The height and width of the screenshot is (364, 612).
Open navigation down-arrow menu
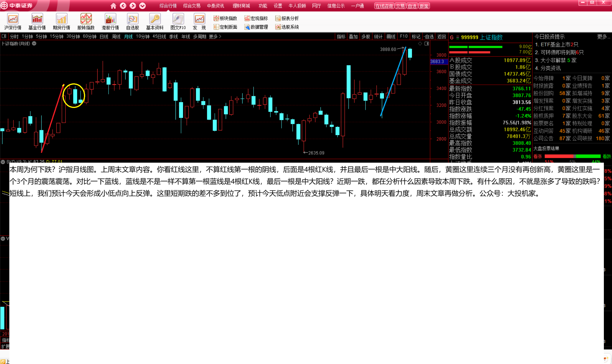point(143,6)
